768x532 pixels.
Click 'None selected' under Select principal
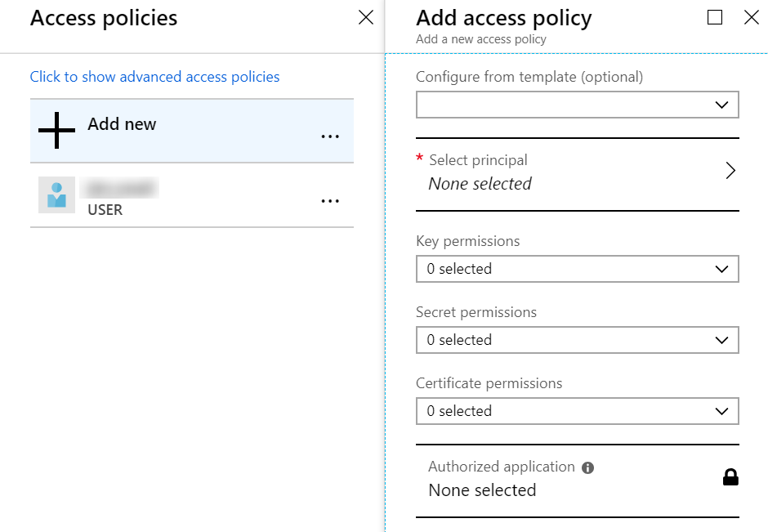click(x=480, y=184)
